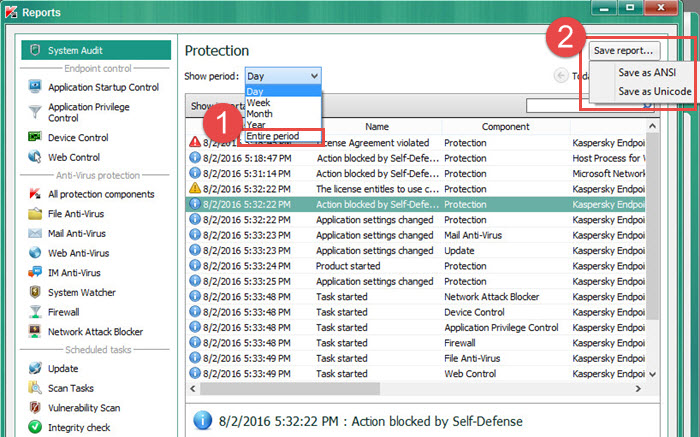700x437 pixels.
Task: Select 'The license entitles to use c…' row
Action: click(x=416, y=189)
